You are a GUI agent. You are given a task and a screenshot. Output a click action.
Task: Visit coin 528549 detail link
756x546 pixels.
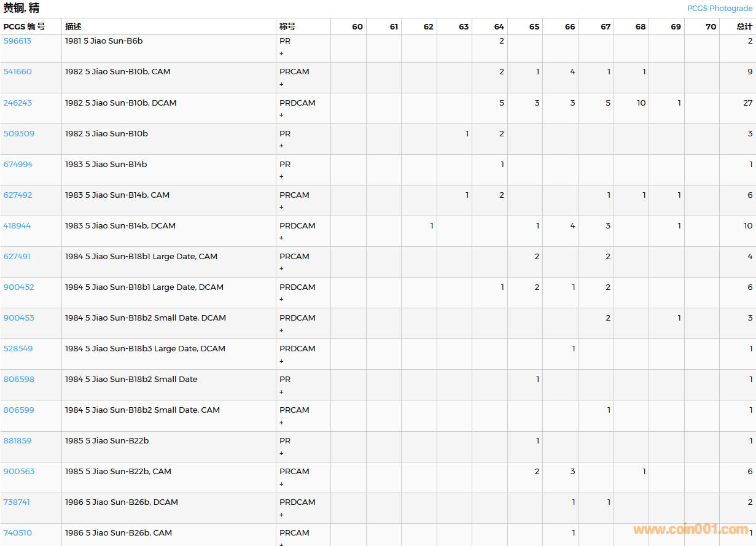pos(18,348)
